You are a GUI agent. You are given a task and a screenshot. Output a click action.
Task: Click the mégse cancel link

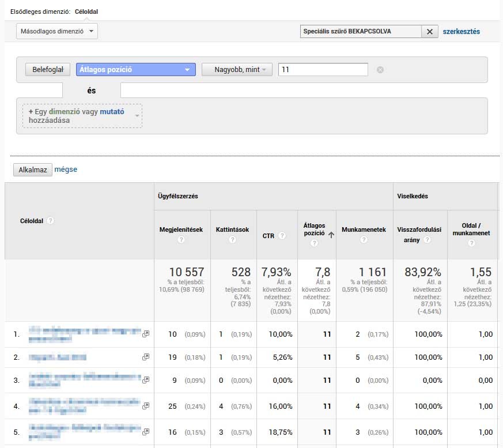tap(66, 170)
